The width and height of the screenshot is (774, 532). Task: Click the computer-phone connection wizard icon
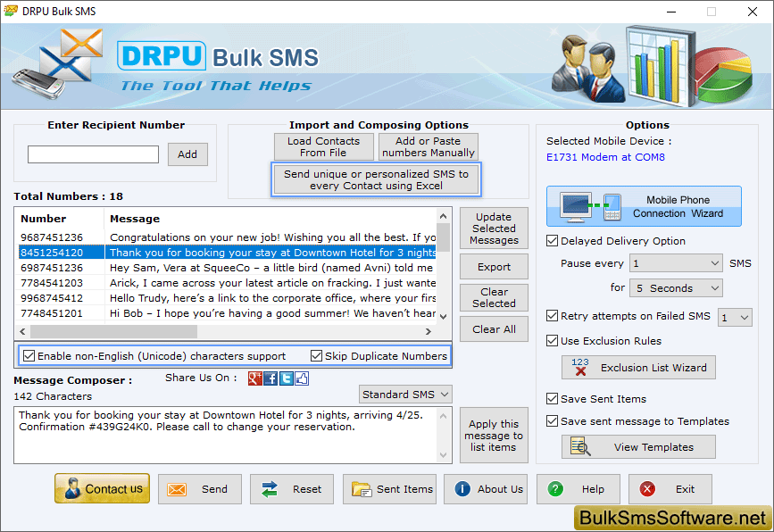tap(590, 206)
